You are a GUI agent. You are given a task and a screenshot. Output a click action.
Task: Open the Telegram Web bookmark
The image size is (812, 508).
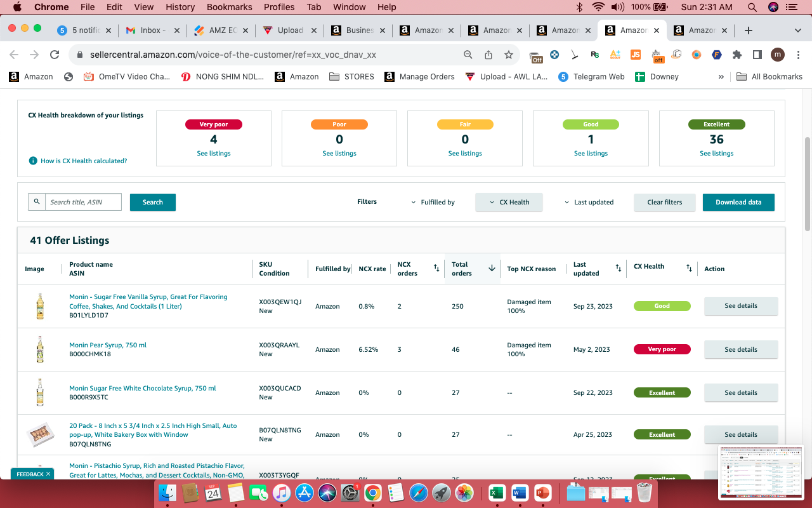[591, 77]
